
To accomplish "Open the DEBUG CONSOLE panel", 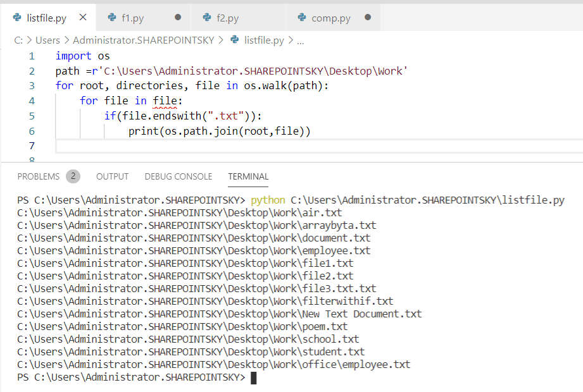I will coord(178,176).
